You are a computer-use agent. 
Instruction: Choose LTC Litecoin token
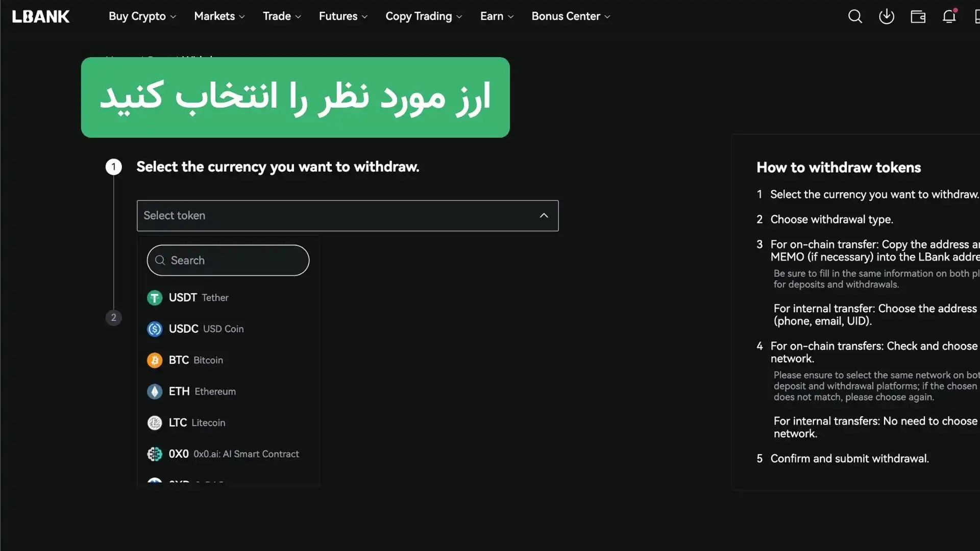(197, 422)
